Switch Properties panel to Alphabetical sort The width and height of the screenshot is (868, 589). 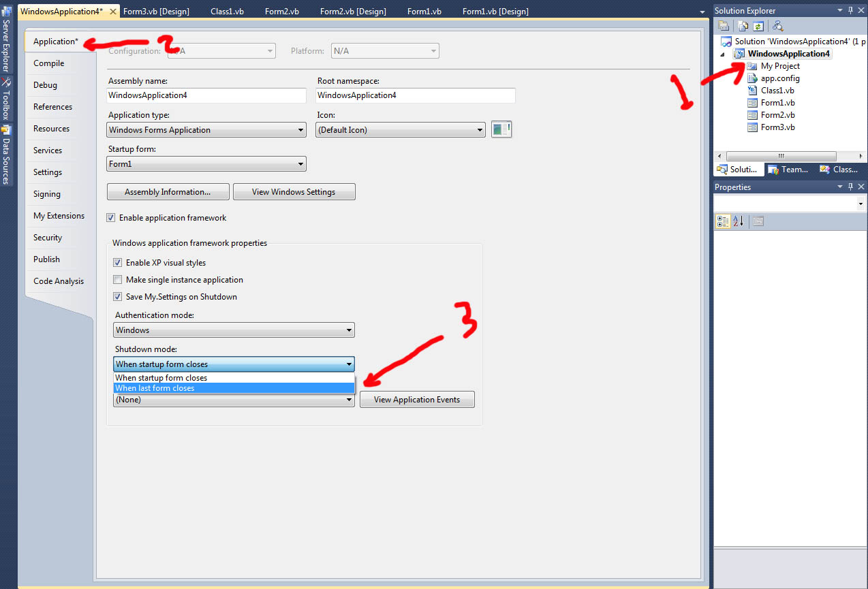coord(739,221)
